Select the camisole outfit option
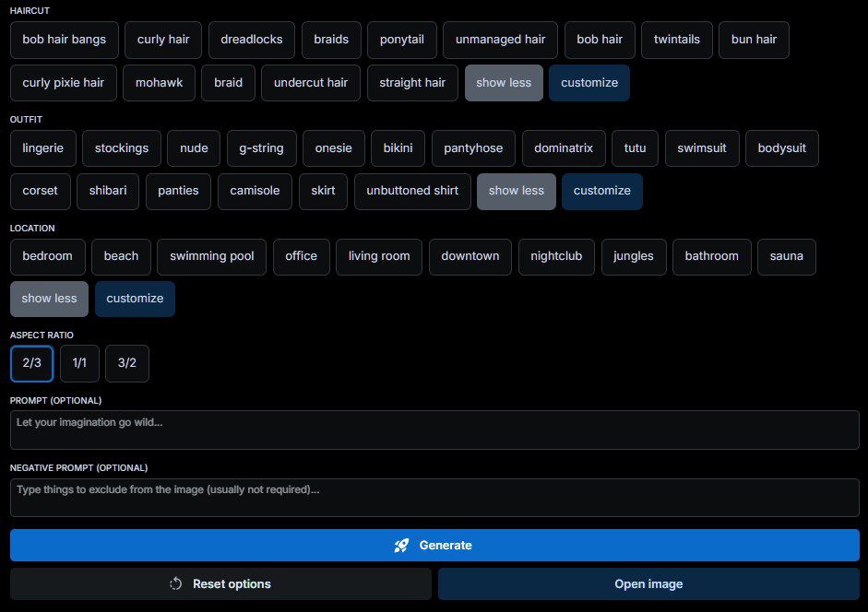The image size is (868, 612). [255, 192]
